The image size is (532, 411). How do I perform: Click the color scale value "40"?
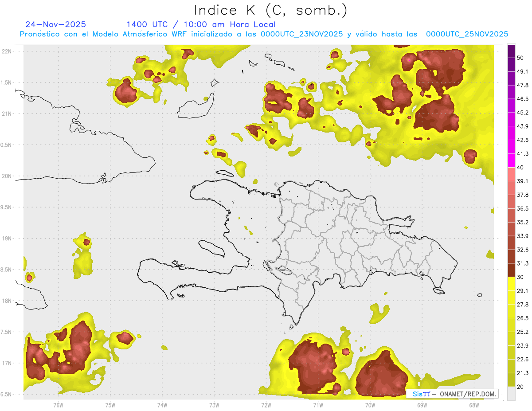click(x=520, y=168)
